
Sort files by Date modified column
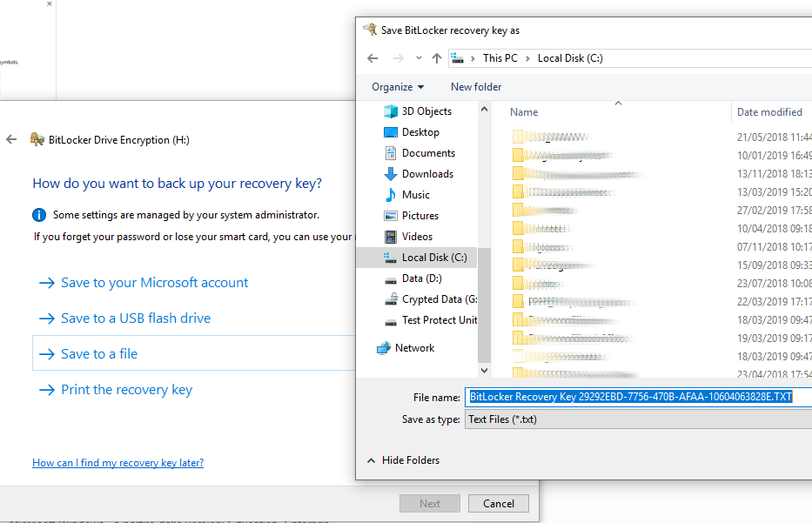click(769, 112)
